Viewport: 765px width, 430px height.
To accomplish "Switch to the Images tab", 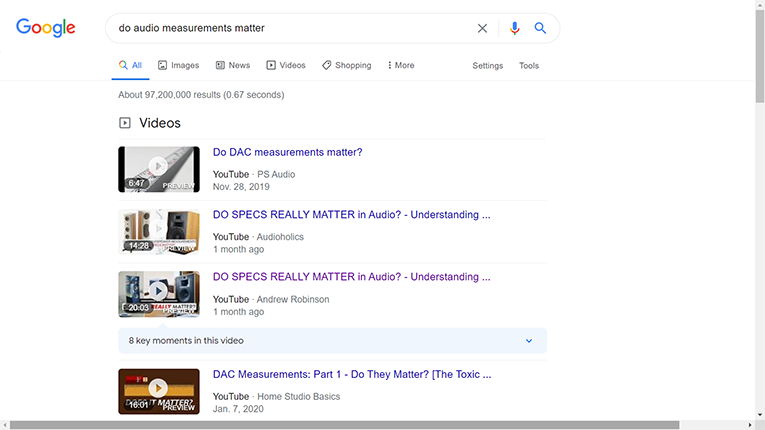I will point(179,65).
